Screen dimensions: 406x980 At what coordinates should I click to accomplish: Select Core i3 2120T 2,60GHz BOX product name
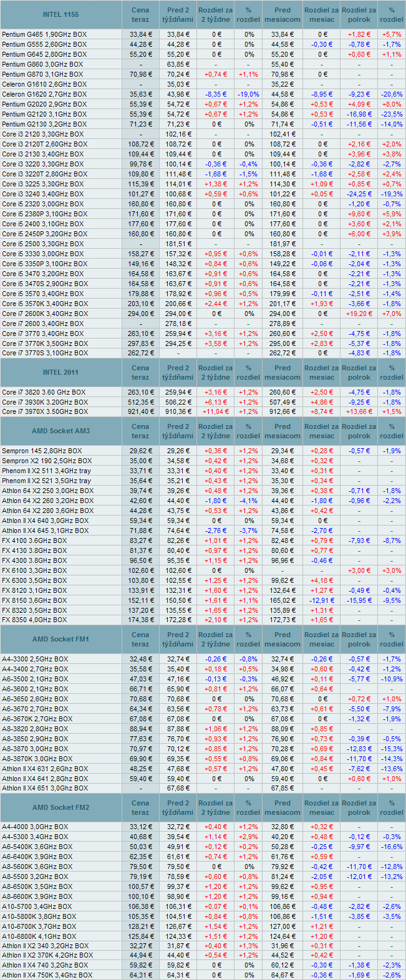point(44,144)
